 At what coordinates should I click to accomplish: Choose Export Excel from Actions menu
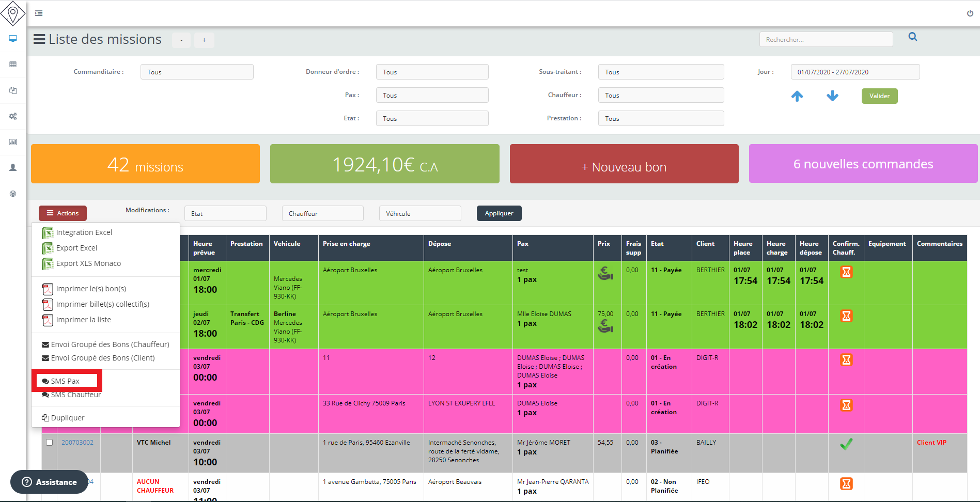click(76, 248)
